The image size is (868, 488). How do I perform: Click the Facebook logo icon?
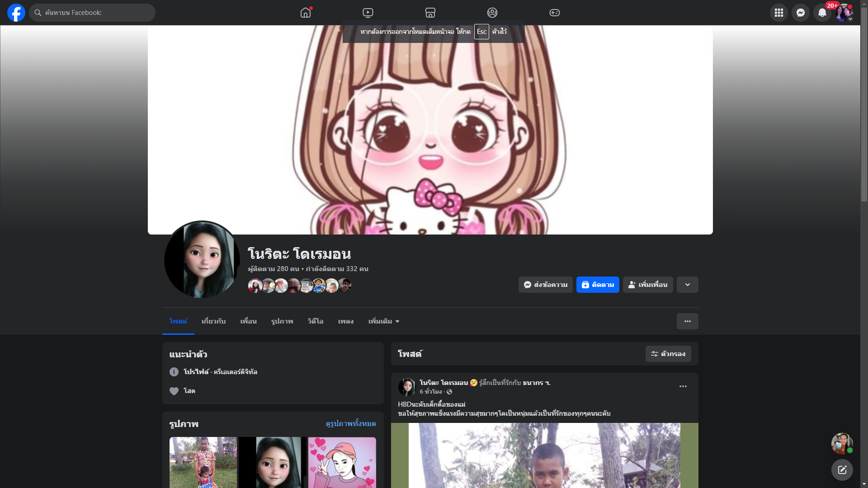pyautogui.click(x=16, y=13)
